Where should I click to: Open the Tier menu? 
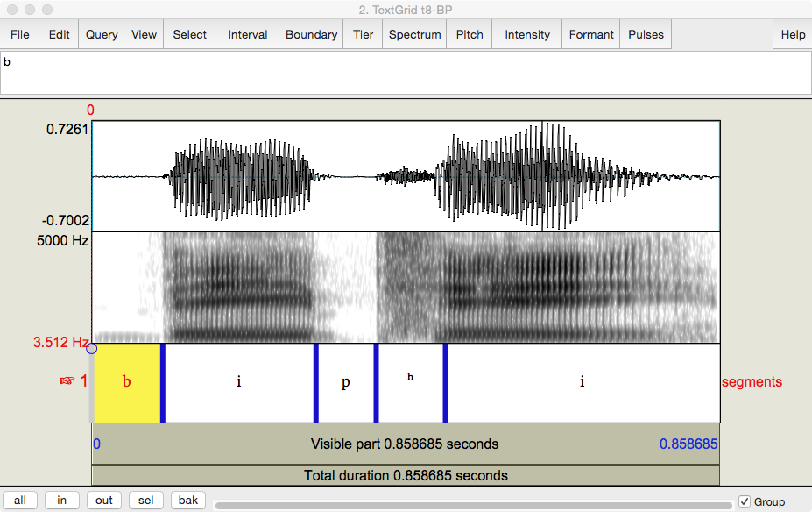(x=363, y=34)
